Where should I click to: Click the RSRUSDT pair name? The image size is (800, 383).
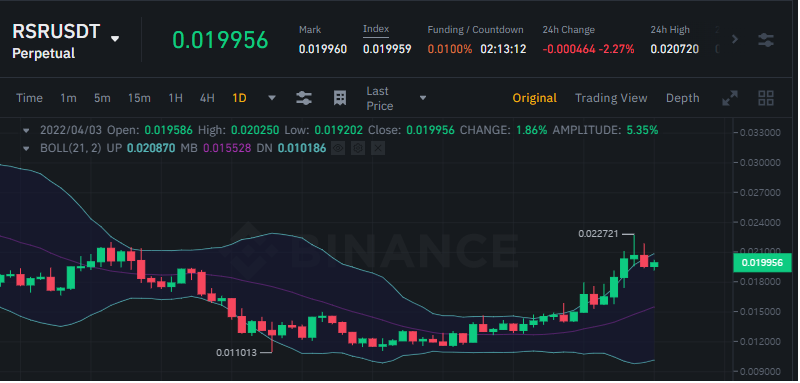pyautogui.click(x=56, y=32)
